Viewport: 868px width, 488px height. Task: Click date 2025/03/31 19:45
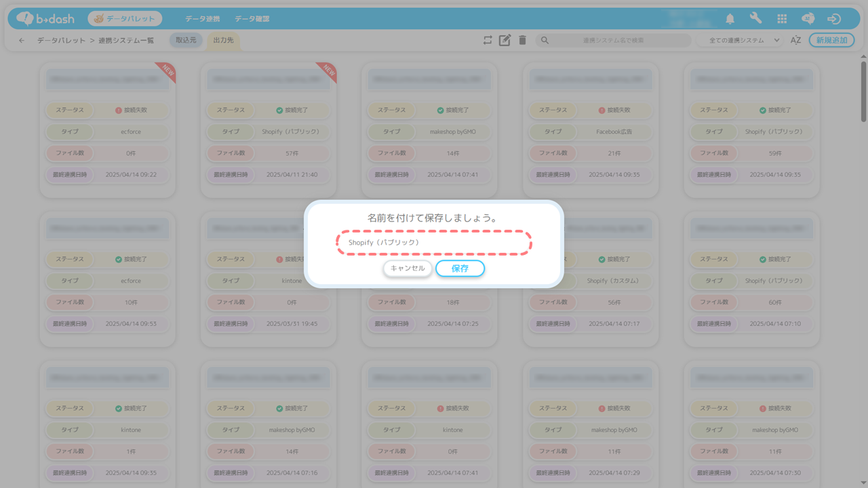click(292, 324)
